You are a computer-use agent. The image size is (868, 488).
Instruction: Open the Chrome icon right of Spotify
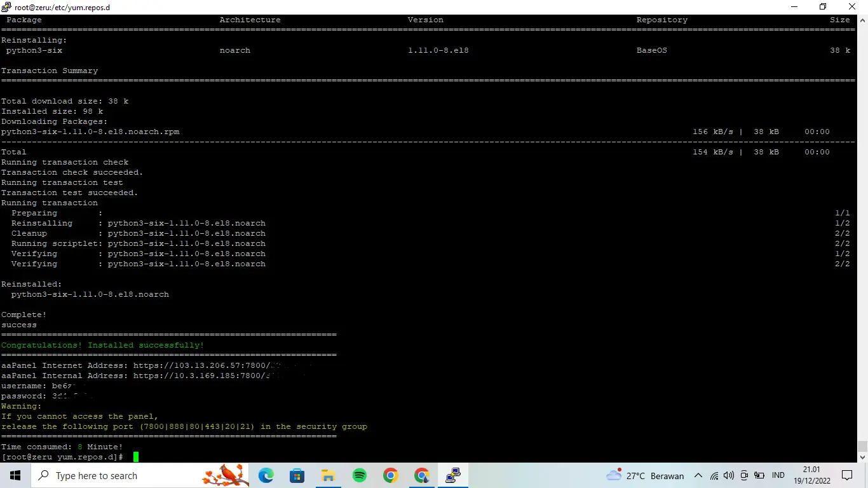(x=390, y=475)
